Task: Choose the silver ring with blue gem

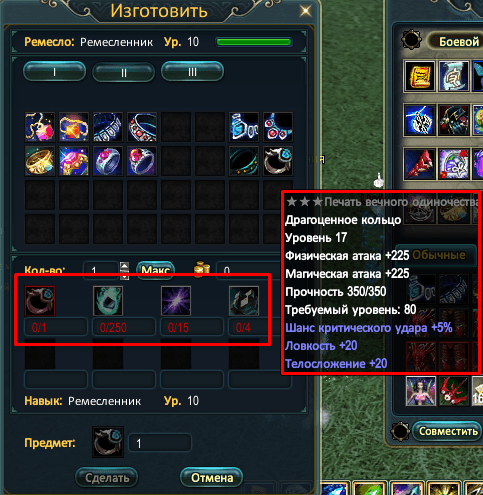Action: 278,161
